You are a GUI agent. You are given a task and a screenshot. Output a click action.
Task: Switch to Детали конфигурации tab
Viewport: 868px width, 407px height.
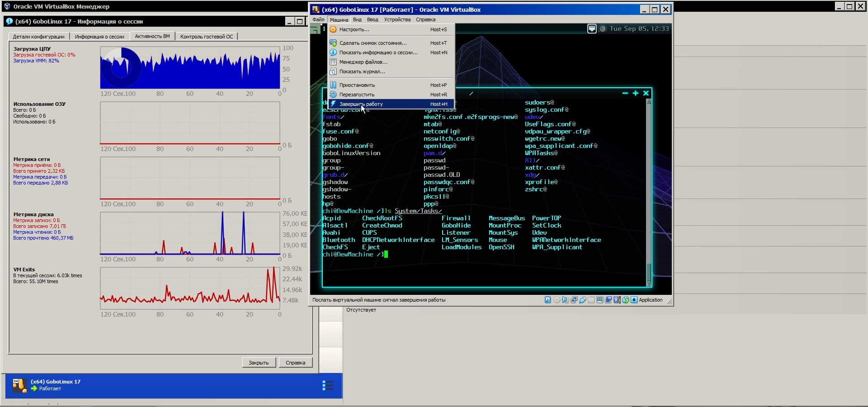38,37
